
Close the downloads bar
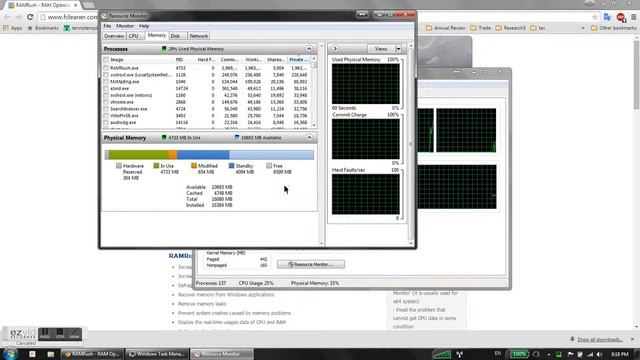click(x=632, y=340)
